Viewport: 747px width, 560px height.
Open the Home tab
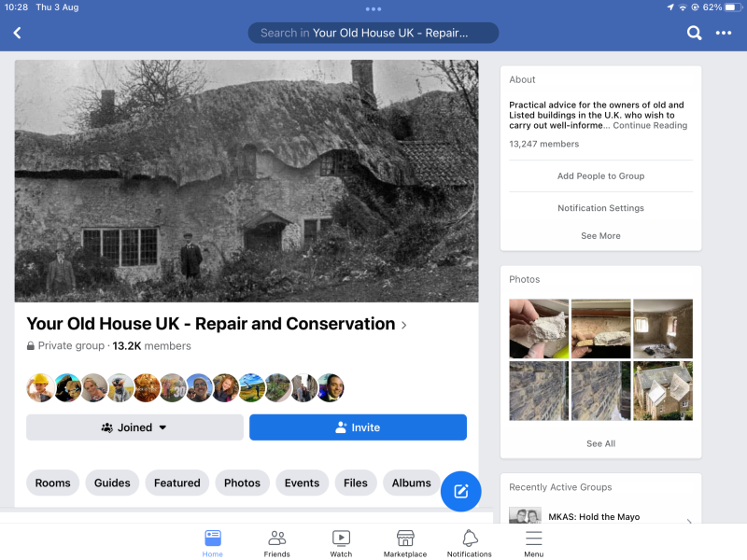213,544
